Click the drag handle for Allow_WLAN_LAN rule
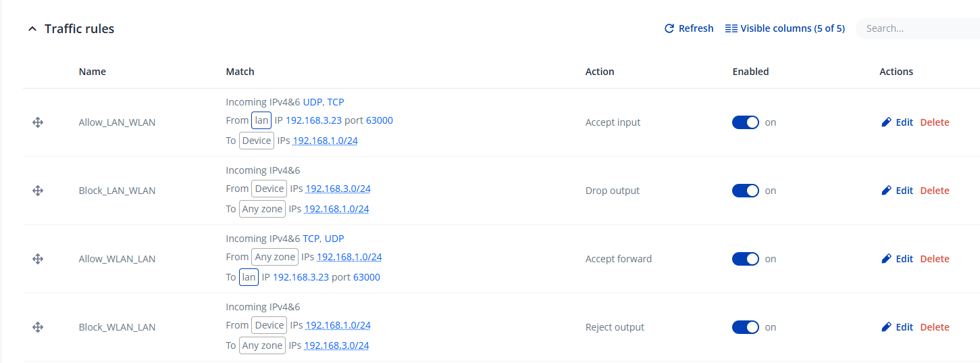 (38, 259)
